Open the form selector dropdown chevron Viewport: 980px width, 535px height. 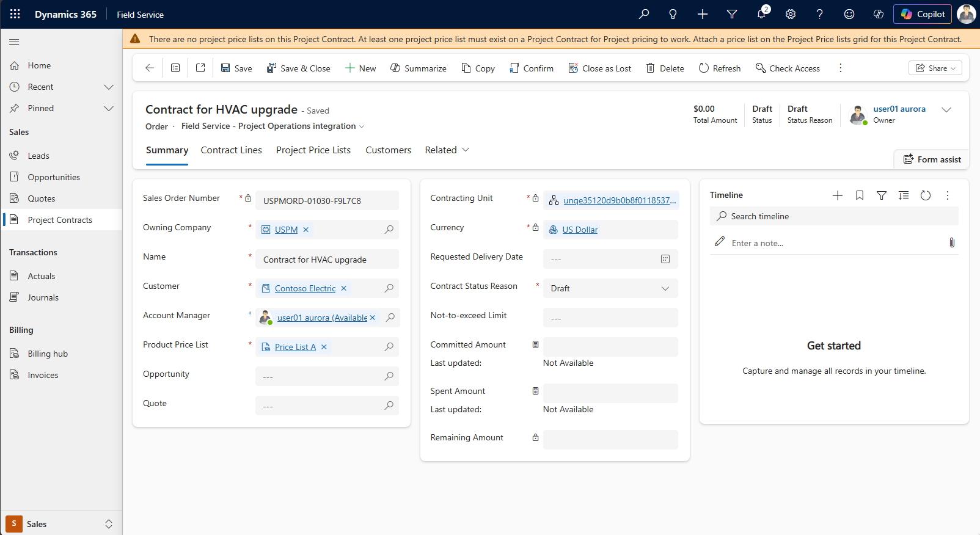pos(362,126)
